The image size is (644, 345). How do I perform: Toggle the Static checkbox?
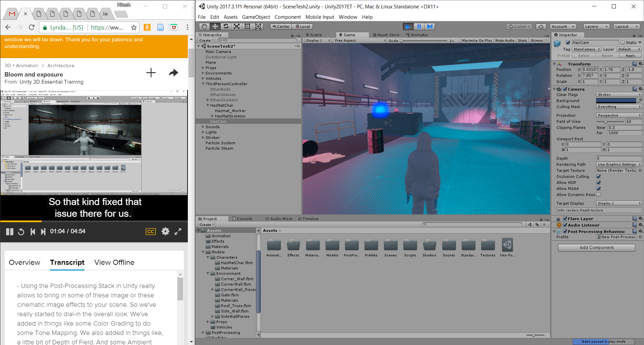pos(623,43)
